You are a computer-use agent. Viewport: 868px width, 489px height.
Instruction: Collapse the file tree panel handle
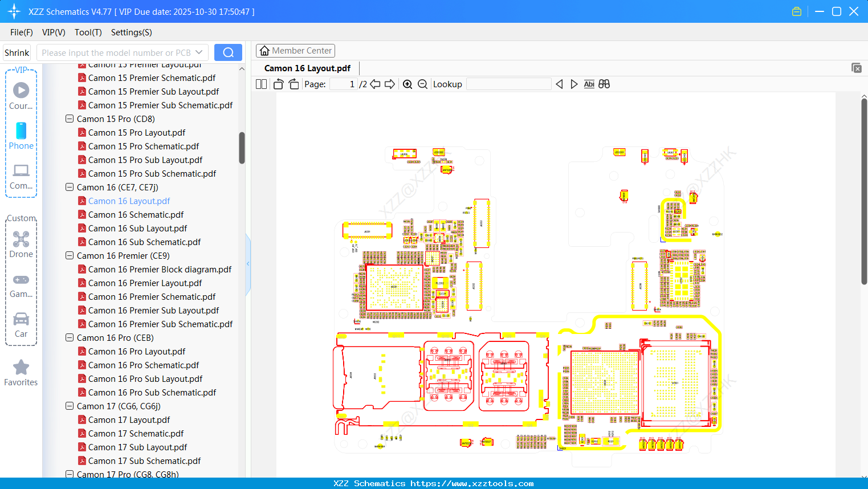(248, 264)
